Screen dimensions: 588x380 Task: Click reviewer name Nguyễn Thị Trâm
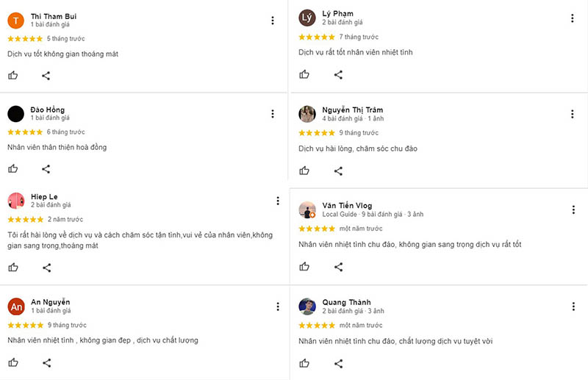352,110
